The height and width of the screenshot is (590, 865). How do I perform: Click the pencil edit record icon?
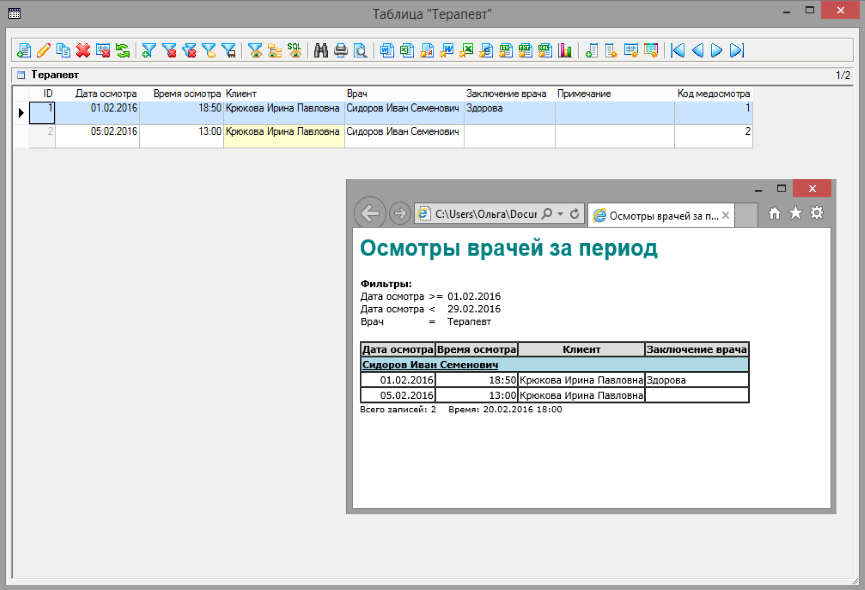[x=43, y=50]
